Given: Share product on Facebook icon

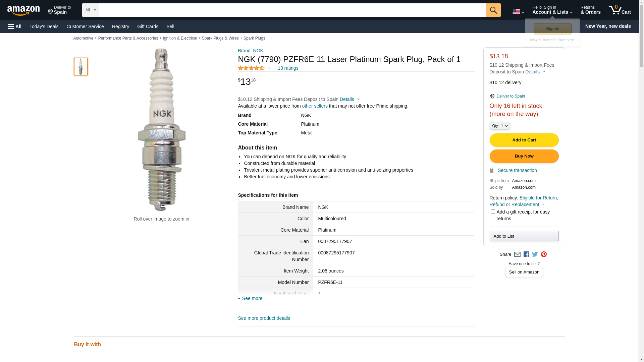Looking at the screenshot, I should click(x=526, y=254).
